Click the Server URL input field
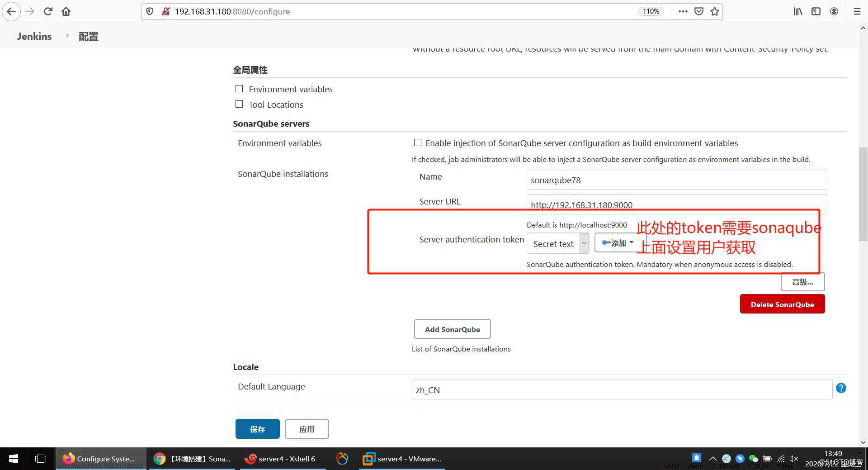The height and width of the screenshot is (470, 868). [x=677, y=204]
